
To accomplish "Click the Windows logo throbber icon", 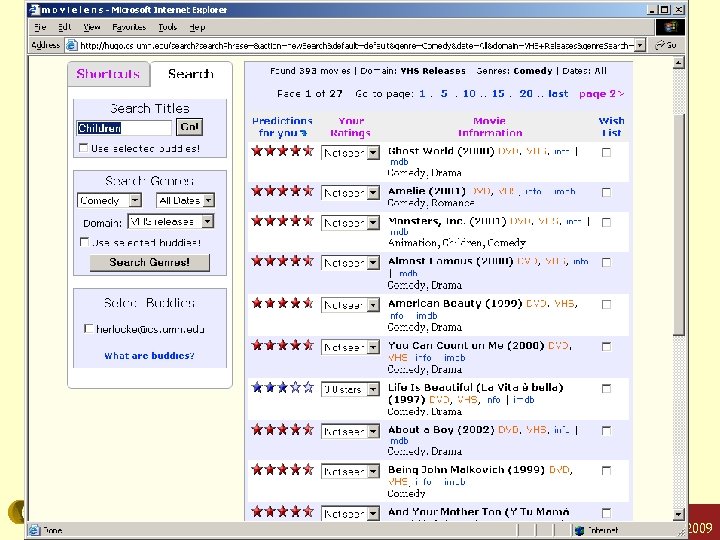I will (670, 27).
